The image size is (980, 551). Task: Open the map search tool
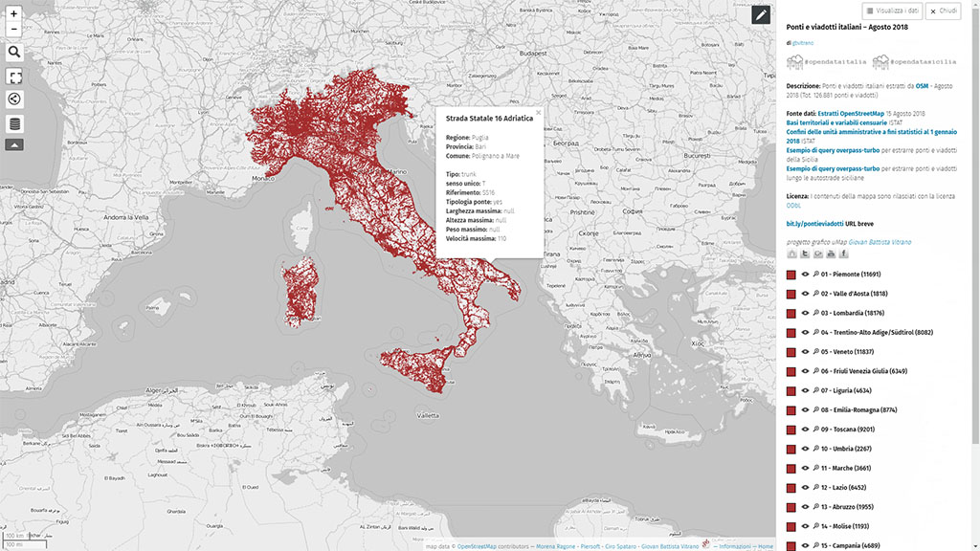[x=14, y=53]
